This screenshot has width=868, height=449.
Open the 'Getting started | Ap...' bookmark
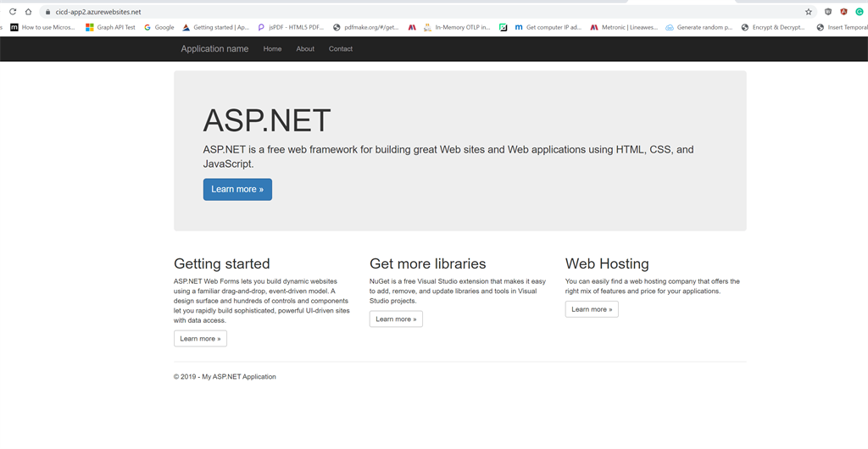point(216,27)
